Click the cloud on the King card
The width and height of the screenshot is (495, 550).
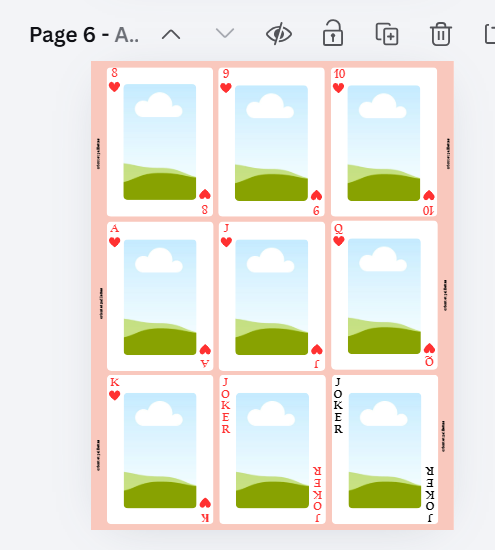(x=159, y=414)
